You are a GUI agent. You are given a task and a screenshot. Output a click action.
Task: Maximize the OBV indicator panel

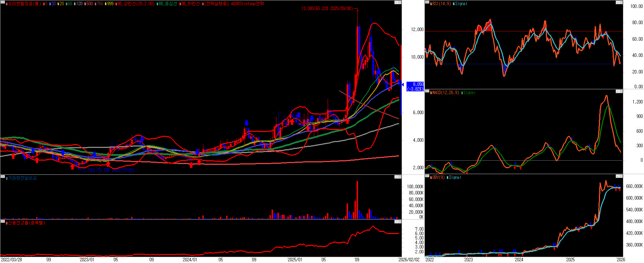click(617, 176)
